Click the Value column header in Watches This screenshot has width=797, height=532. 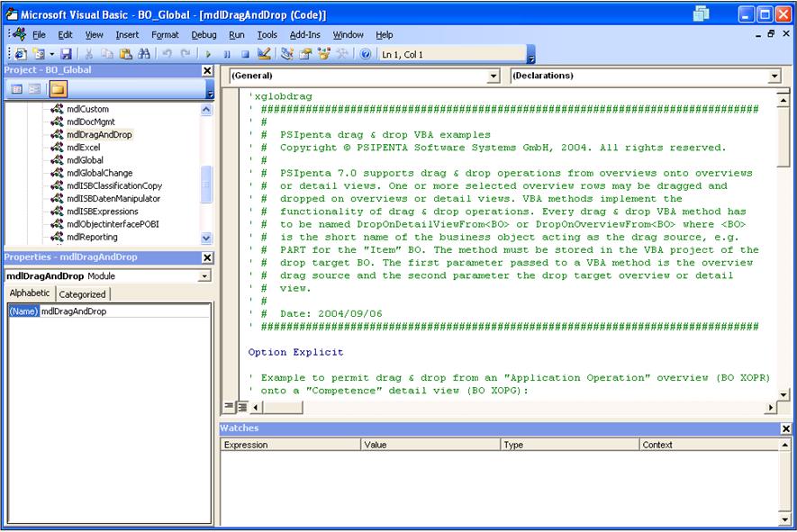(430, 445)
